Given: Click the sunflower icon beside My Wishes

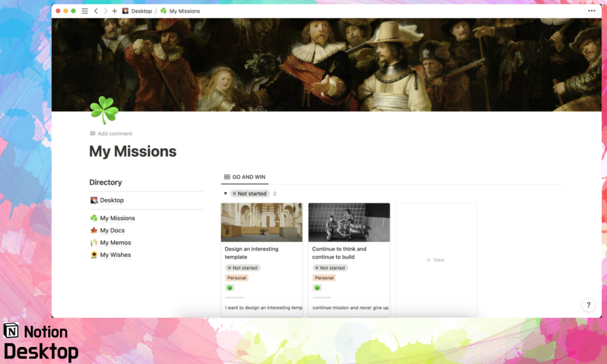Looking at the screenshot, I should pyautogui.click(x=94, y=255).
